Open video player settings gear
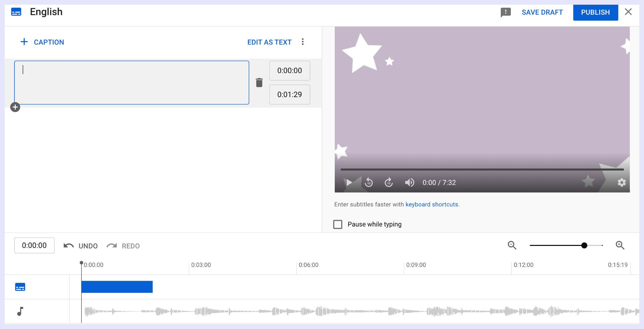This screenshot has width=644, height=329. click(x=622, y=183)
